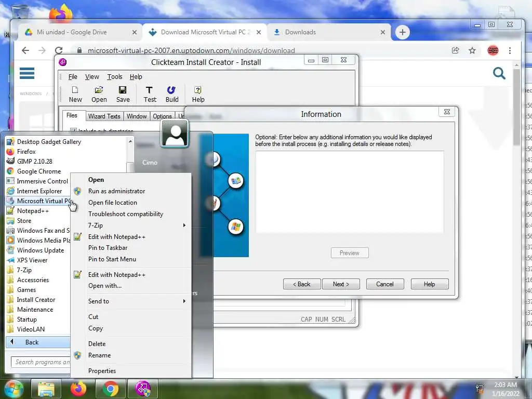The image size is (532, 399).
Task: Click the additional information text area
Action: pos(350,192)
